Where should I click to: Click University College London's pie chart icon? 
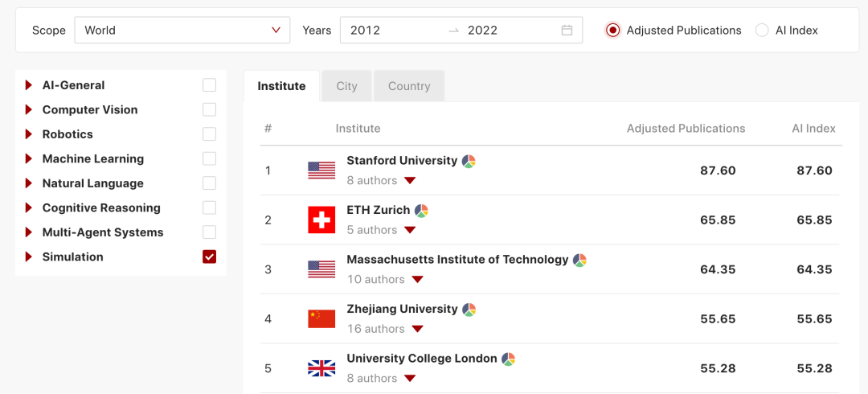click(509, 359)
